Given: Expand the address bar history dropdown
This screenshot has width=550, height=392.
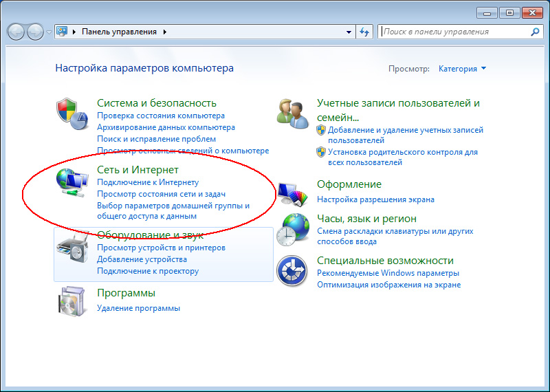Looking at the screenshot, I should [349, 32].
